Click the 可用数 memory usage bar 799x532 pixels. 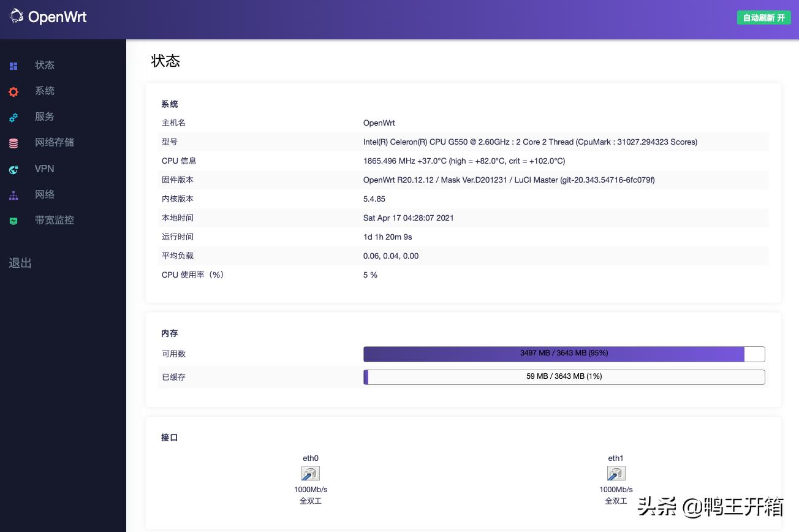[x=564, y=354]
